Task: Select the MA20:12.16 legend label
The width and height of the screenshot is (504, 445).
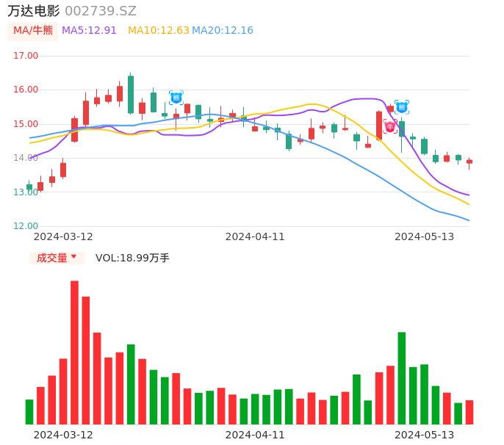Action: click(223, 31)
